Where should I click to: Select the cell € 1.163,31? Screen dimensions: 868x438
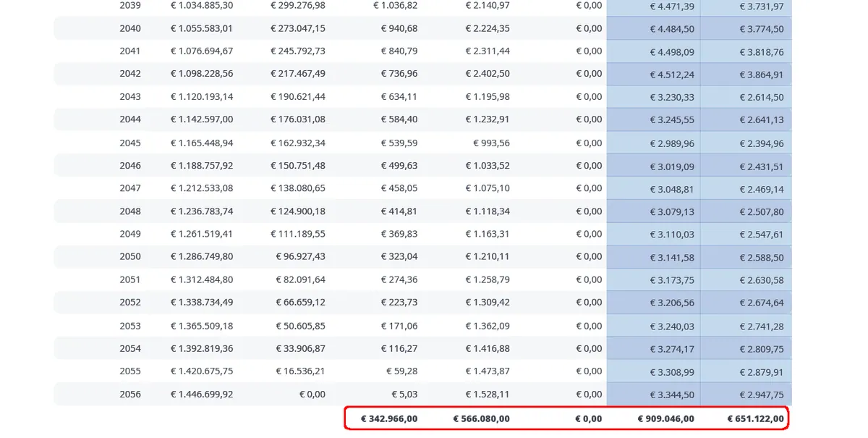point(488,234)
